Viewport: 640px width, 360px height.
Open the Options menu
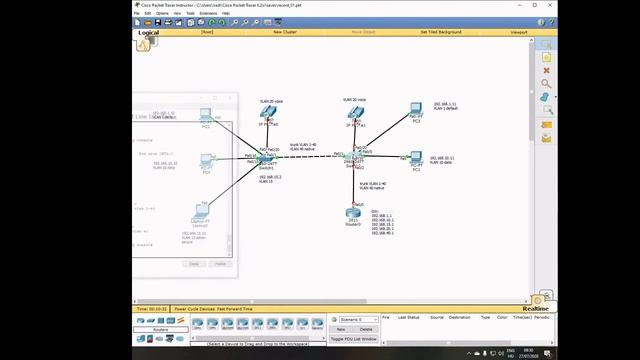click(x=162, y=13)
